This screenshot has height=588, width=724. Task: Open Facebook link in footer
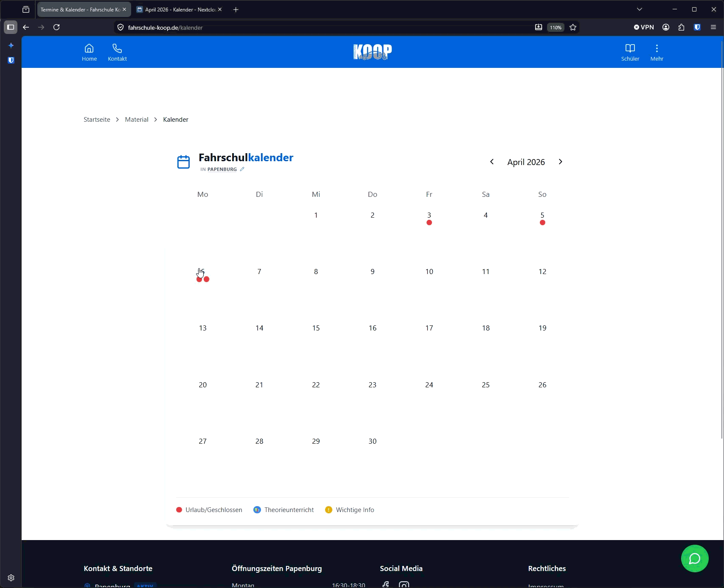[x=385, y=585]
